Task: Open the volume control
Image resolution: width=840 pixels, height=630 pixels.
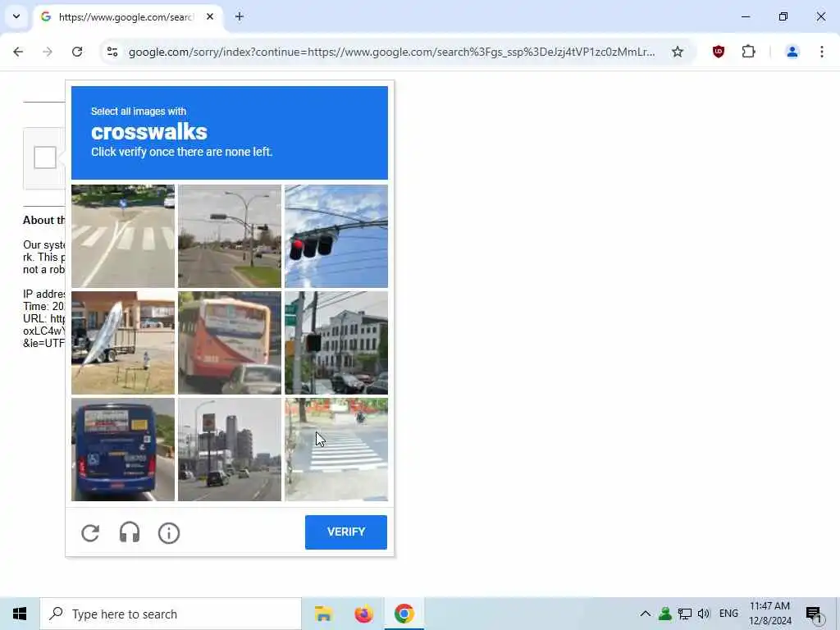Action: point(704,614)
